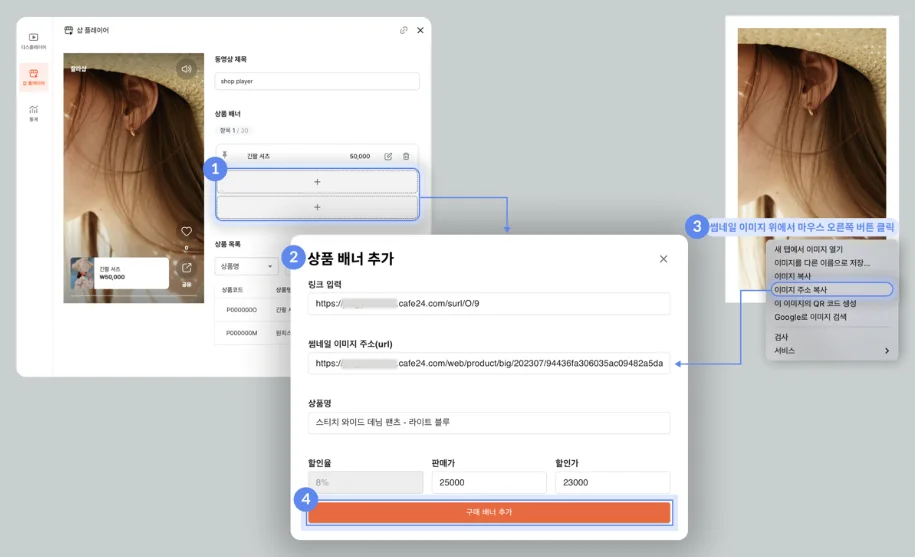Viewport: 915px width, 557px height.
Task: Click the 상품명 field in the dialog
Action: (x=489, y=422)
